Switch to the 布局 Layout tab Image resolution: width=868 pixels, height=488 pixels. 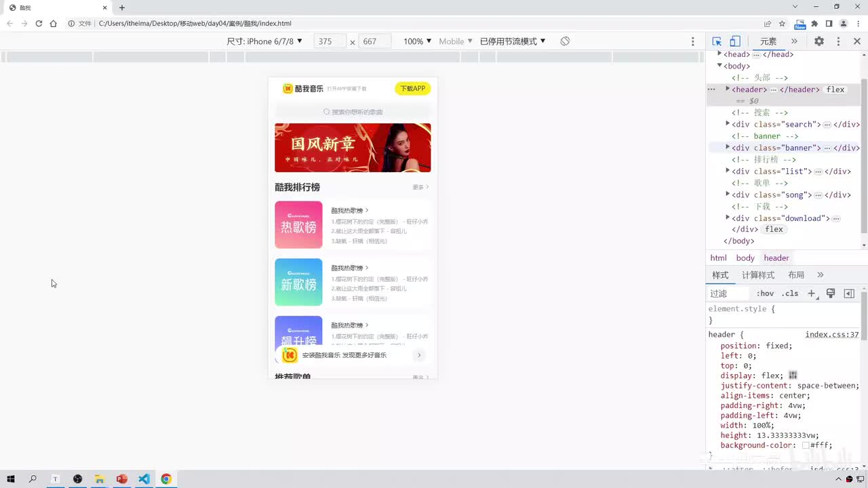point(796,275)
